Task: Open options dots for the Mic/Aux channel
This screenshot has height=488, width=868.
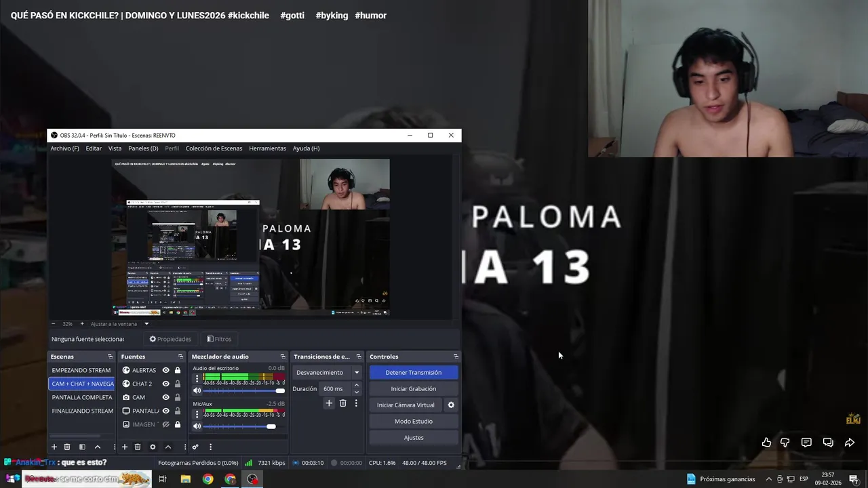Action: point(197,414)
